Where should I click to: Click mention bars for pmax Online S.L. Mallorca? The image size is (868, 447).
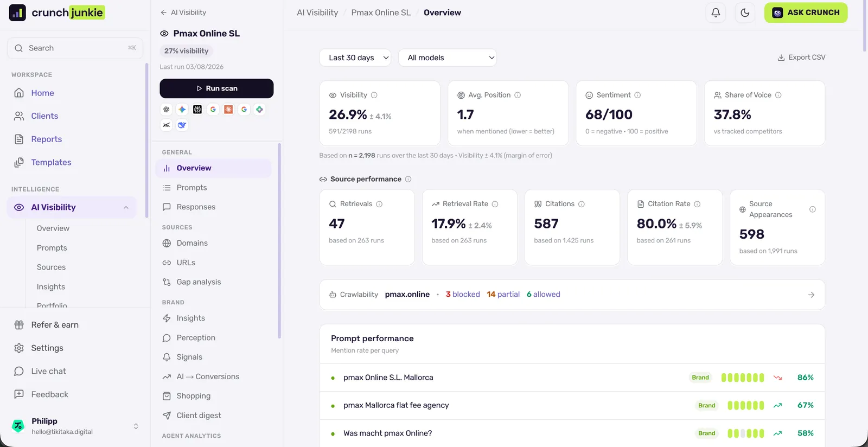point(743,378)
